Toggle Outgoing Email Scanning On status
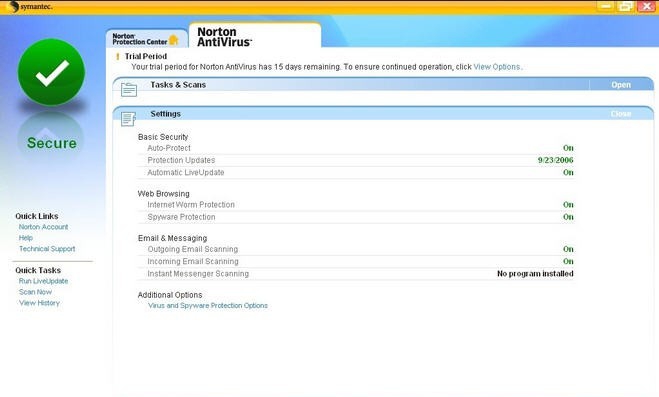Viewport: 659px width, 397px height. tap(568, 249)
